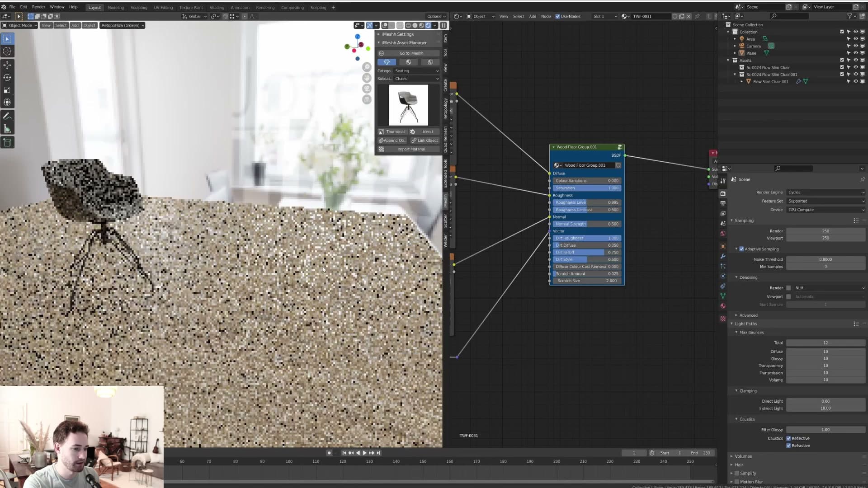
Task: Open Render properties tab icon
Action: tap(723, 193)
